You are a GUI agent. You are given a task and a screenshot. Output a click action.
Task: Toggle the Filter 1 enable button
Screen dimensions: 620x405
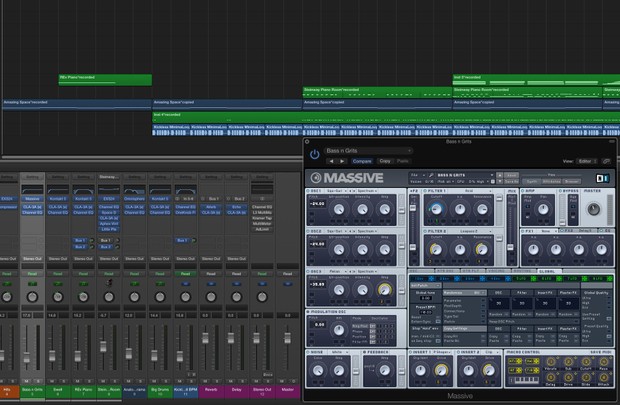tap(425, 191)
